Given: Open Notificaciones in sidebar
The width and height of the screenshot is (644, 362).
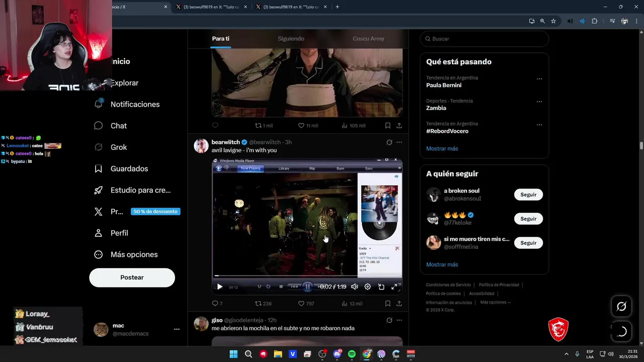Looking at the screenshot, I should pyautogui.click(x=127, y=104).
